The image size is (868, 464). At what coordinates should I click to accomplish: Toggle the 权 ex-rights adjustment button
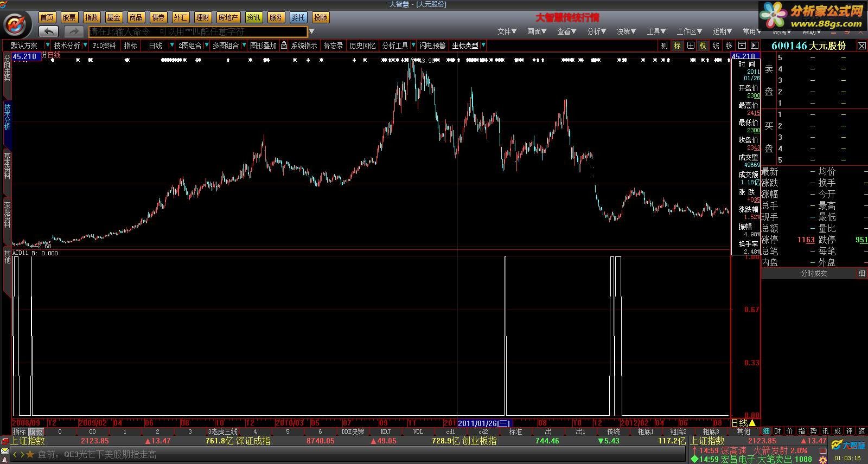point(703,46)
